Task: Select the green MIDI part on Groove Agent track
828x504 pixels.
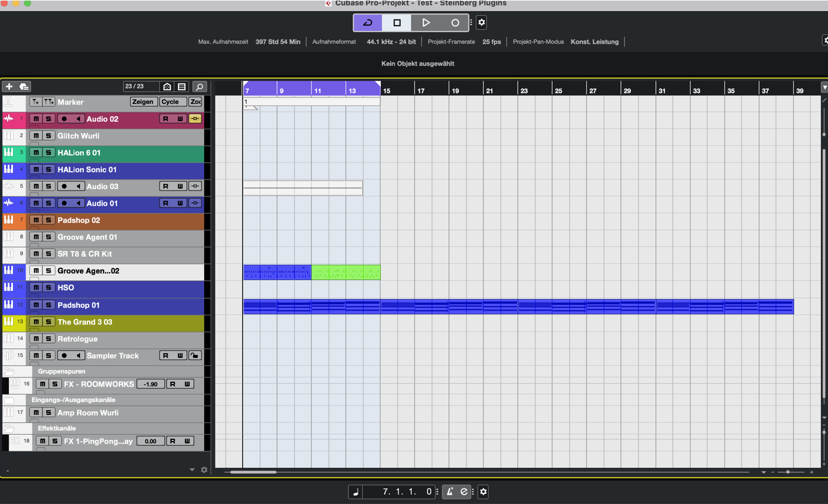Action: click(346, 272)
